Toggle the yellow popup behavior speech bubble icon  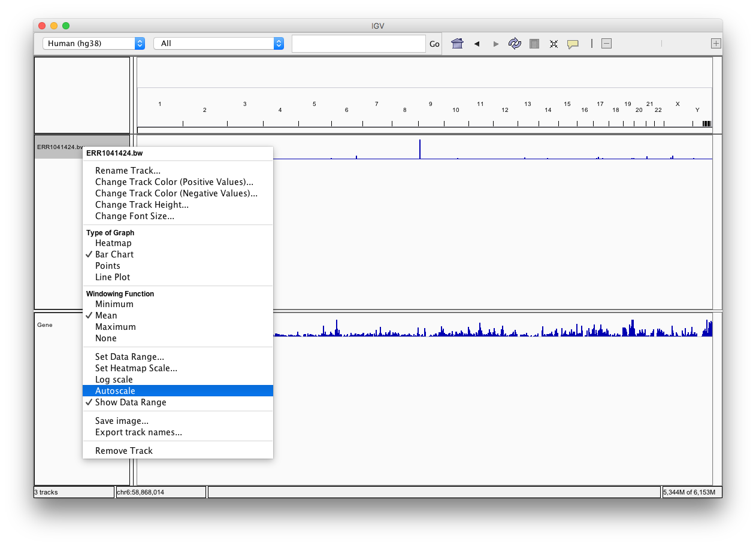573,44
